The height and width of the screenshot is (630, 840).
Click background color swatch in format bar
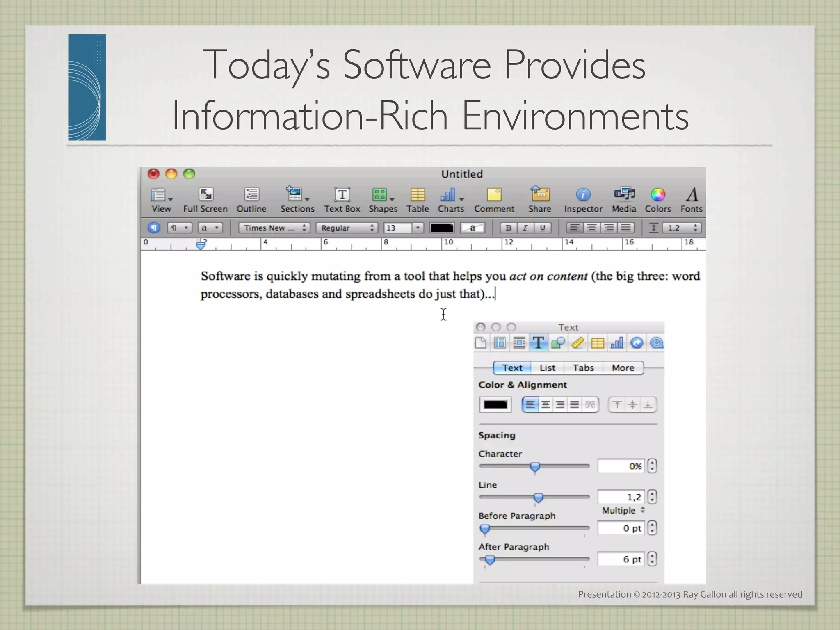pos(472,228)
